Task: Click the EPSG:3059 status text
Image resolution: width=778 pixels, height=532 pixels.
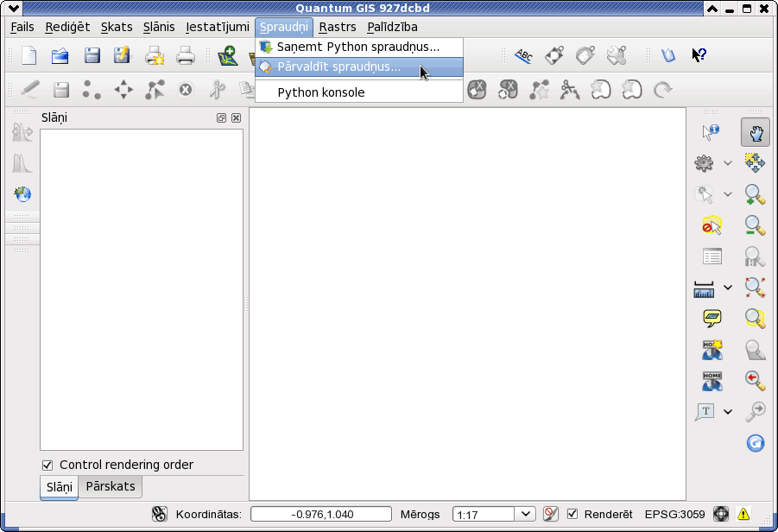Action: 674,514
